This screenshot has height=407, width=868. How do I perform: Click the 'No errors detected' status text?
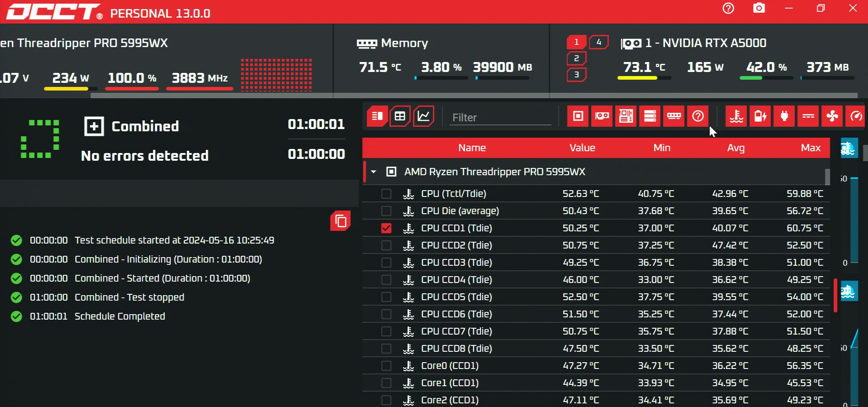click(145, 156)
